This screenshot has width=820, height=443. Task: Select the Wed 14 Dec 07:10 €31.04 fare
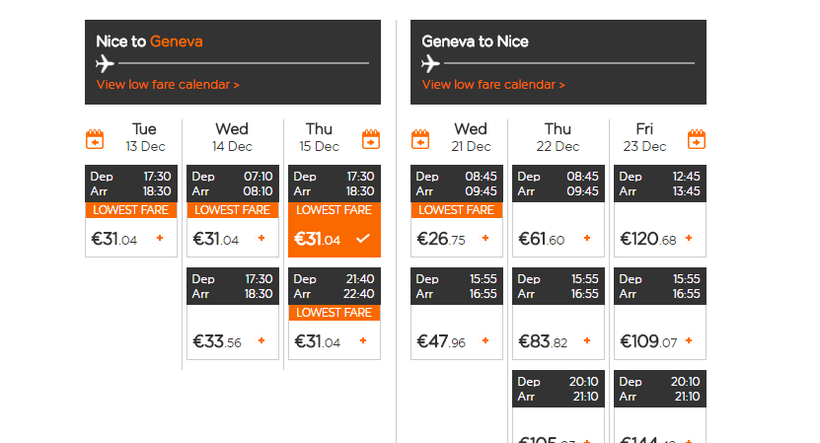(232, 239)
